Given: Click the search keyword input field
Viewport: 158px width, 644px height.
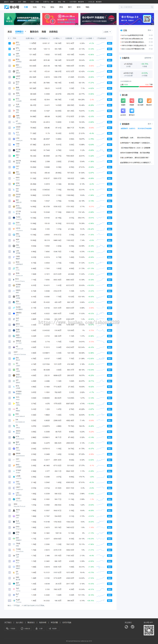Looking at the screenshot, I should 135,7.
